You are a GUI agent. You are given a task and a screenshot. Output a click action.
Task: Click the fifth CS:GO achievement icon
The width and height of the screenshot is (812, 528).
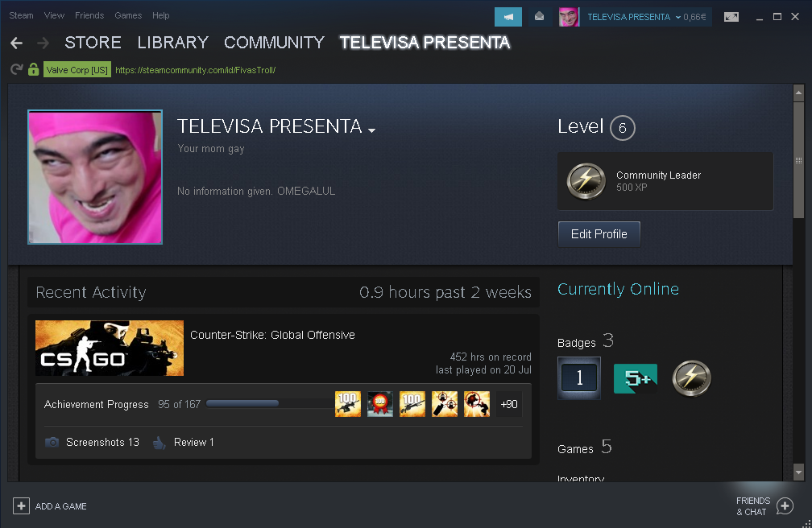click(x=477, y=404)
